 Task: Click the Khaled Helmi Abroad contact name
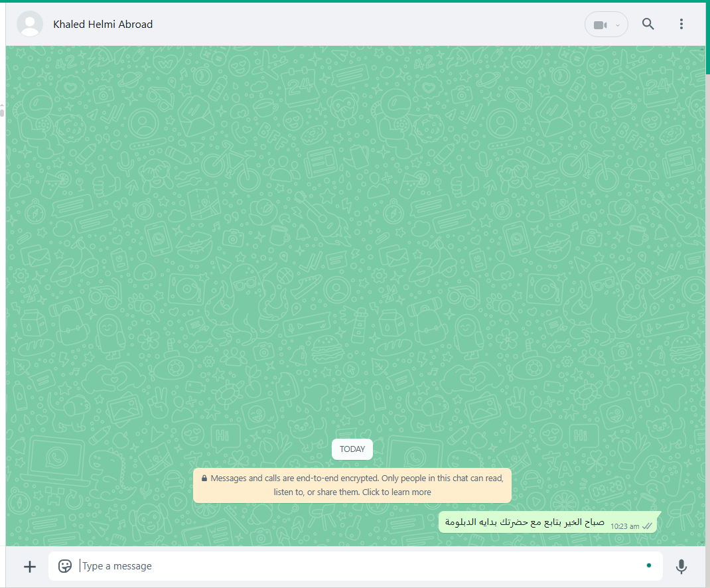(103, 25)
